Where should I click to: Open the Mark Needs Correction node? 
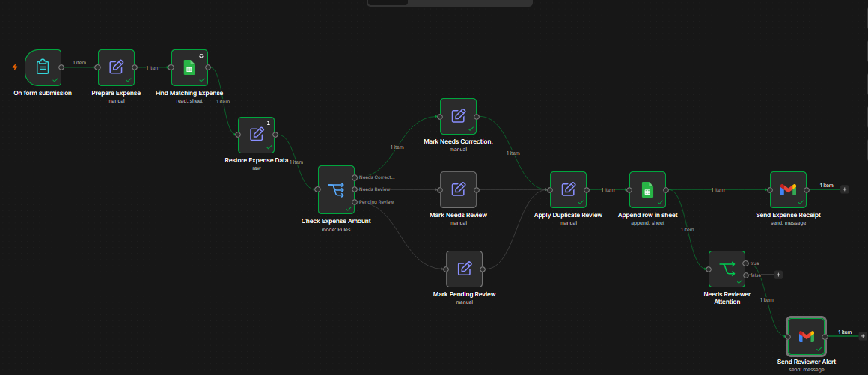[459, 116]
